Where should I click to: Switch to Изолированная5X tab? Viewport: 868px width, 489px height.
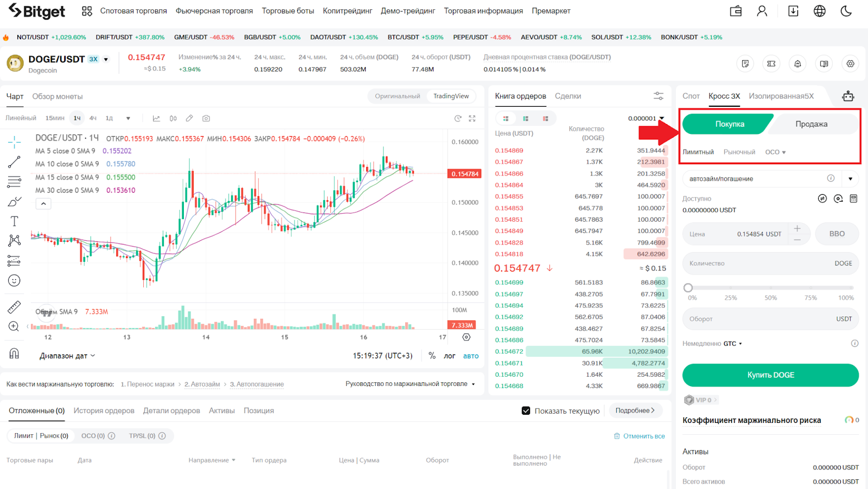pos(781,96)
